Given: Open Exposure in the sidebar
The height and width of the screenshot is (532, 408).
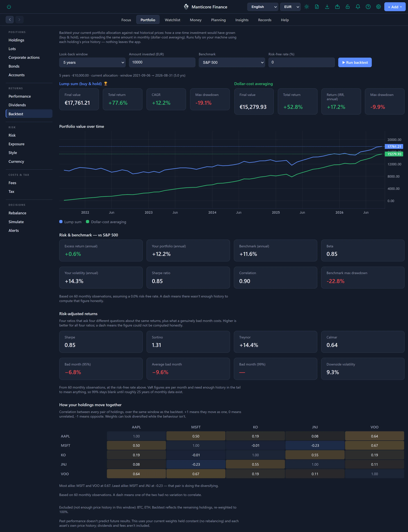Looking at the screenshot, I should (29, 144).
